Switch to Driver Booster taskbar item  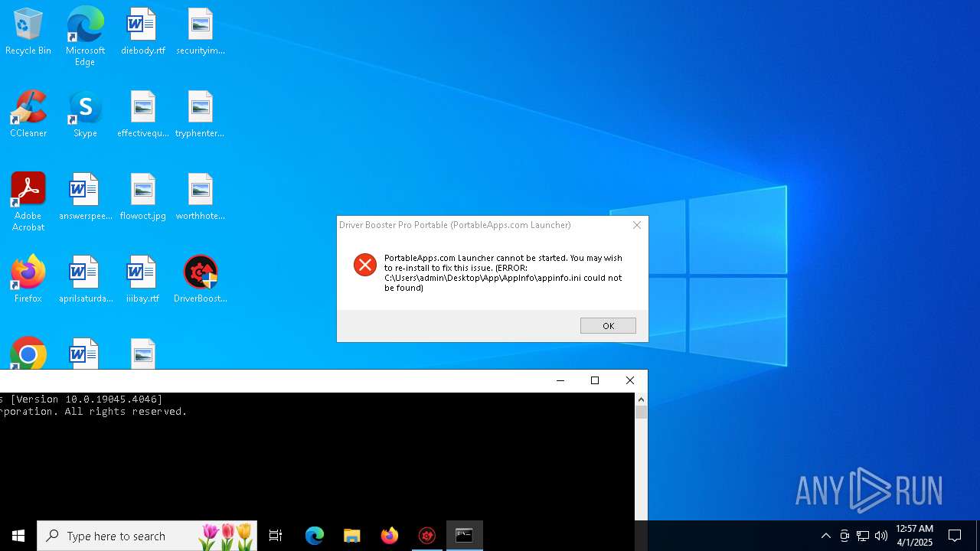[x=426, y=536]
